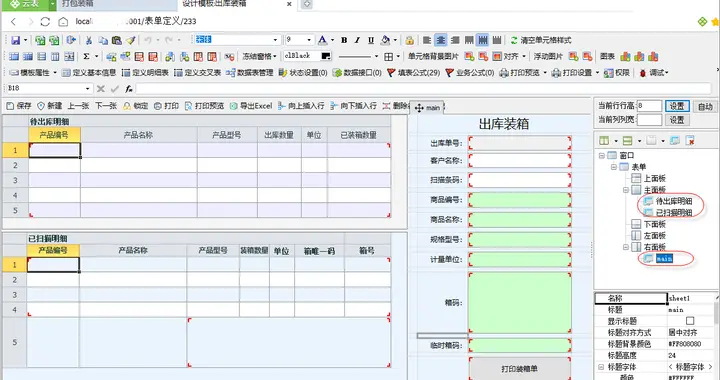
Task: Open 权限 permissions settings
Action: 617,73
